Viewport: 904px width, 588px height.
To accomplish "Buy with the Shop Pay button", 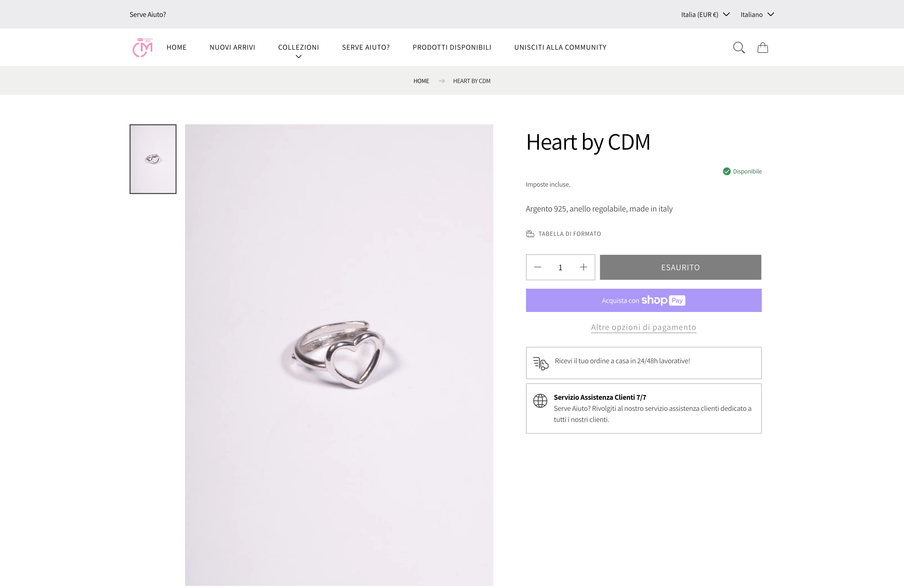I will coord(643,300).
